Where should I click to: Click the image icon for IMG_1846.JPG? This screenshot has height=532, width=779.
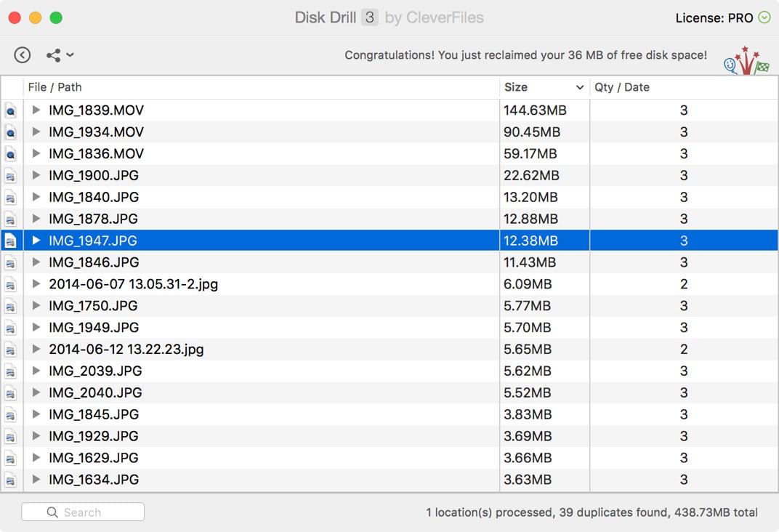click(10, 263)
